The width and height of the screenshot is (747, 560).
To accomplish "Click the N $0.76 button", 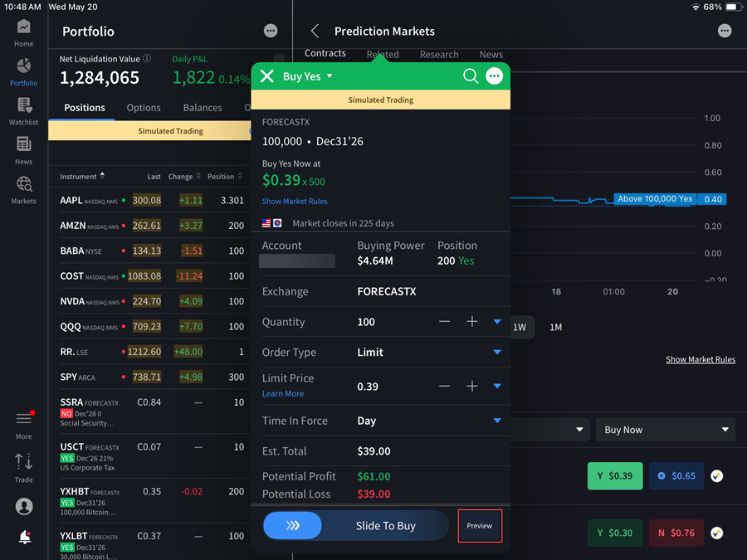I will click(676, 533).
